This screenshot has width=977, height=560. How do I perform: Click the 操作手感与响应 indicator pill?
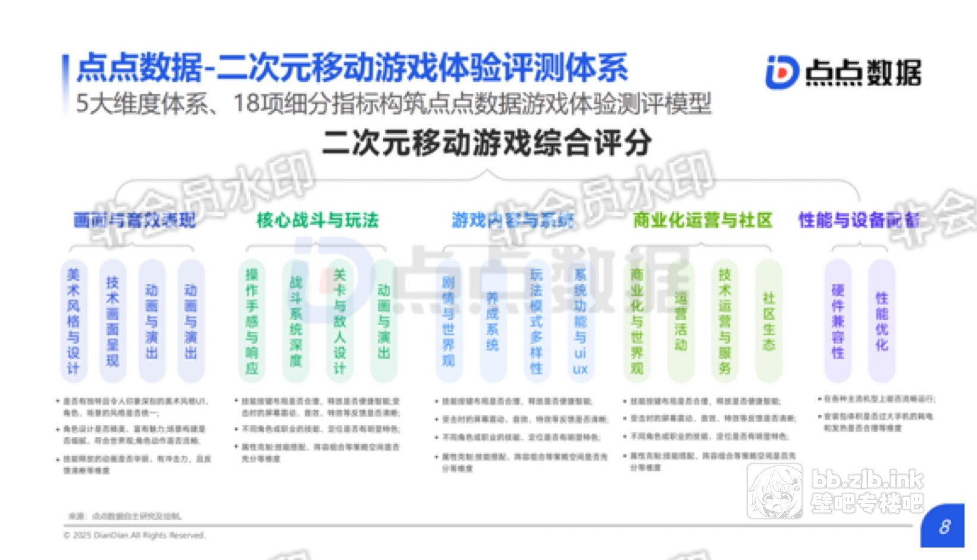point(252,321)
